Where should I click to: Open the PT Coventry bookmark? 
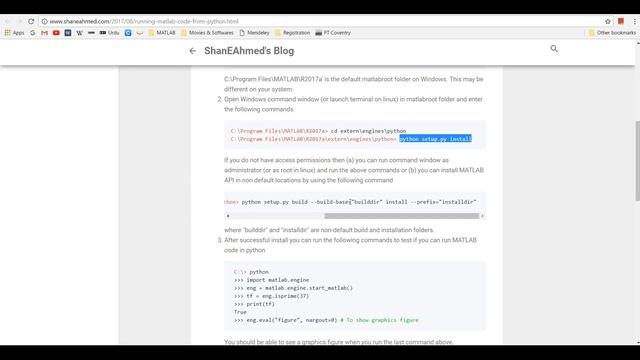click(x=333, y=33)
